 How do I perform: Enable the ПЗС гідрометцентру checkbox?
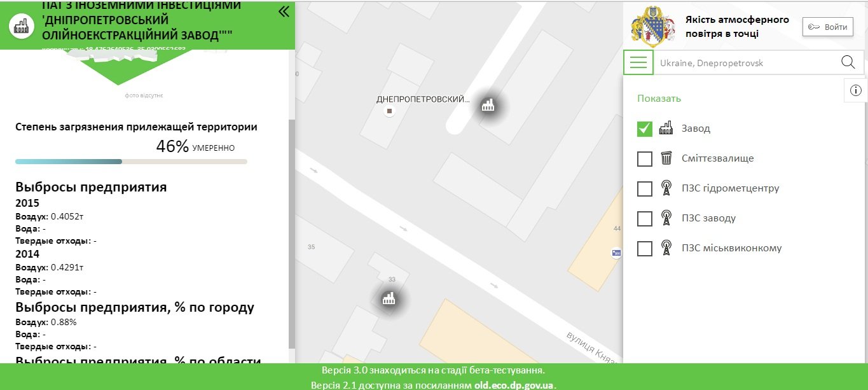[x=645, y=188]
